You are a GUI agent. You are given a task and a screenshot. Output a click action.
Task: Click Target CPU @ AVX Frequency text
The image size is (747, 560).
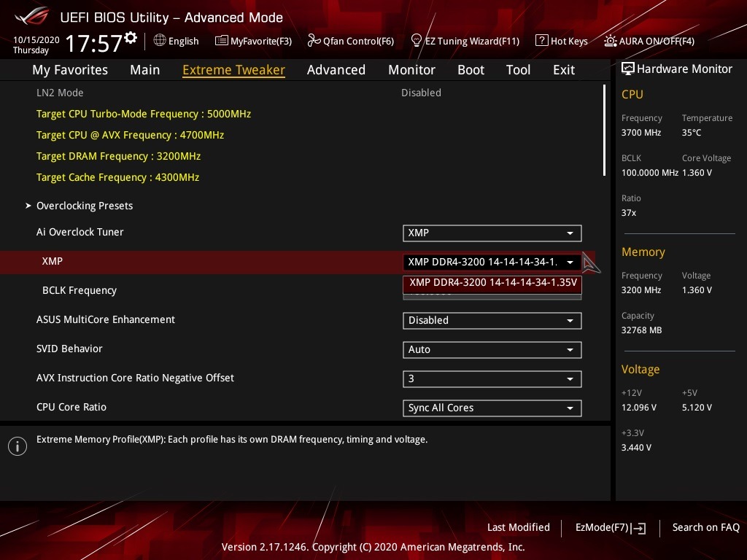(130, 135)
